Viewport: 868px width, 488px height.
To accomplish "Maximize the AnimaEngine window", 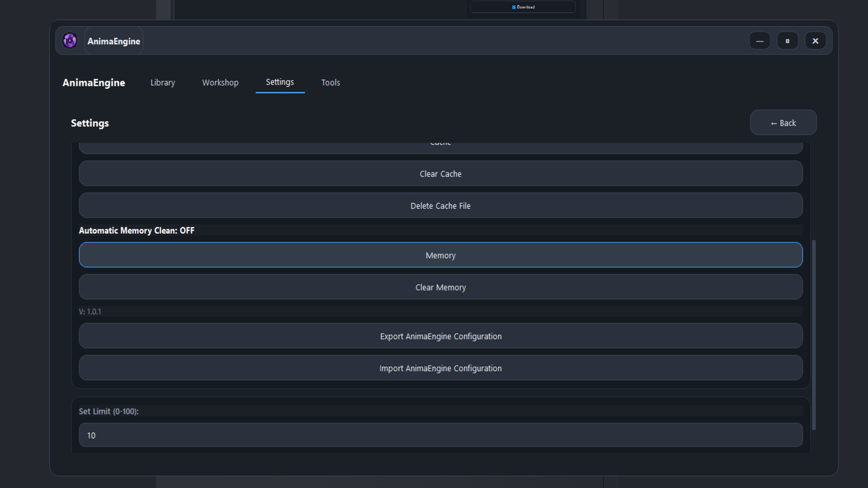I will [x=788, y=41].
